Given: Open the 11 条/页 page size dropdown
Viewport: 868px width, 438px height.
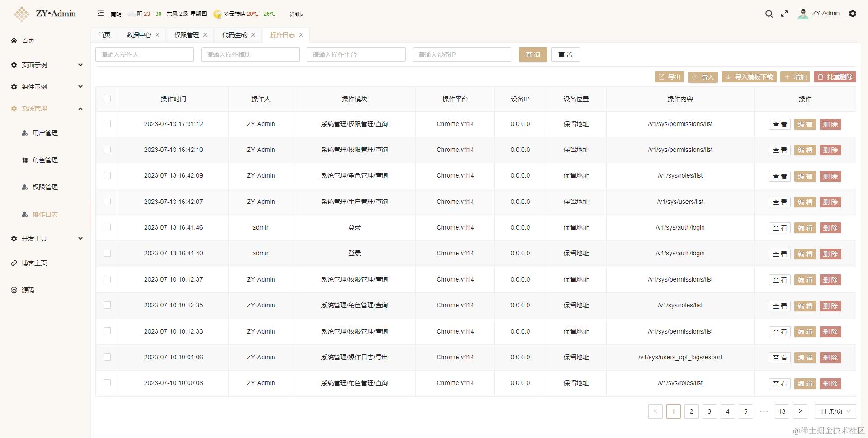Looking at the screenshot, I should (x=834, y=411).
